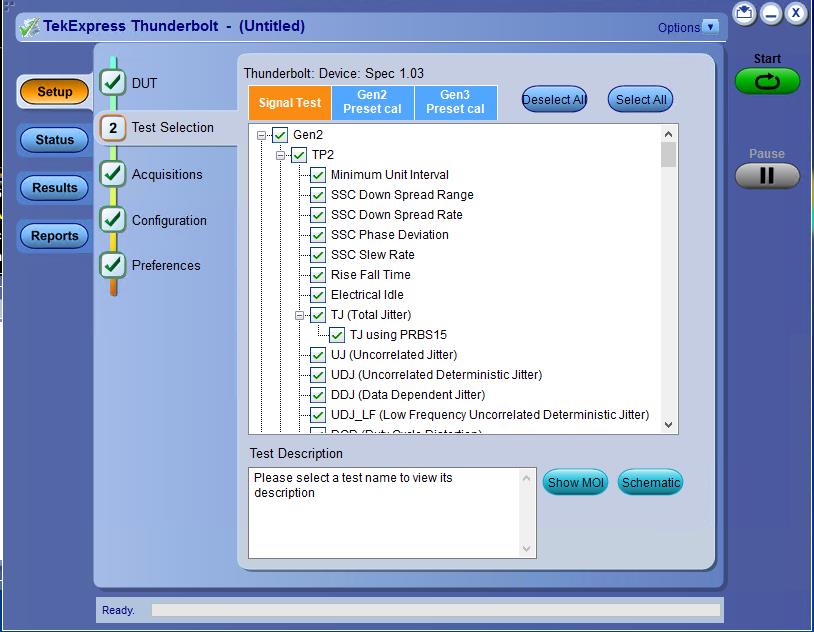Toggle the Rise Fall Time checkbox

click(x=318, y=275)
